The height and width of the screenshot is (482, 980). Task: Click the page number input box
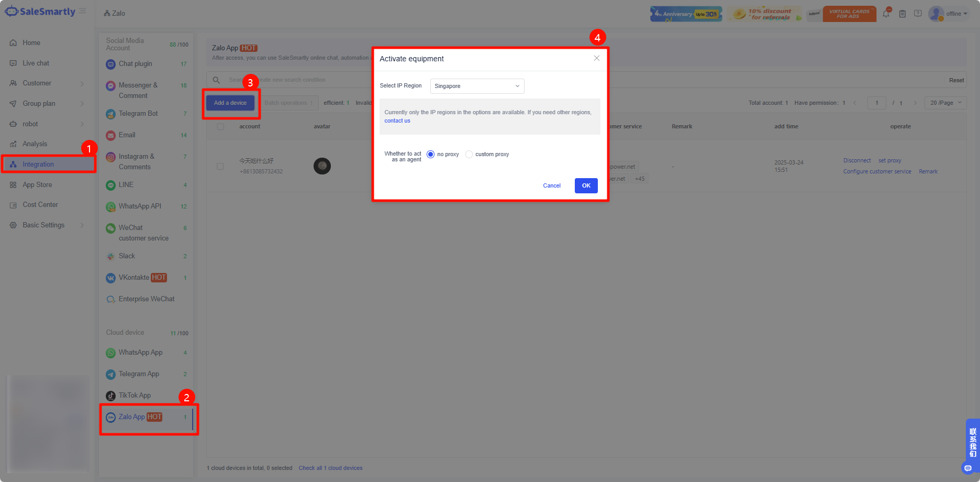pyautogui.click(x=877, y=103)
